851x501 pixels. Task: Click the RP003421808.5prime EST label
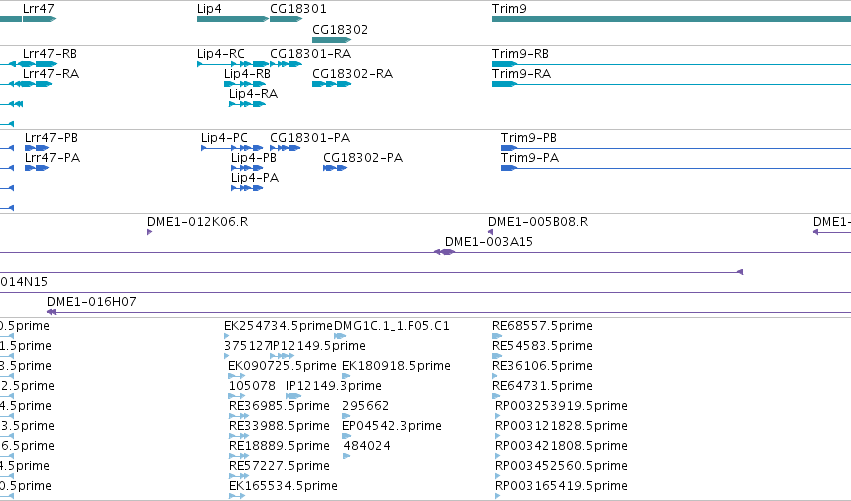click(561, 446)
